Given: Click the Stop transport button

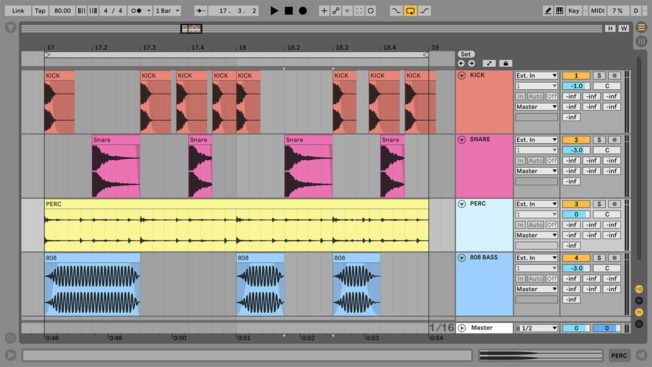Looking at the screenshot, I should point(289,11).
